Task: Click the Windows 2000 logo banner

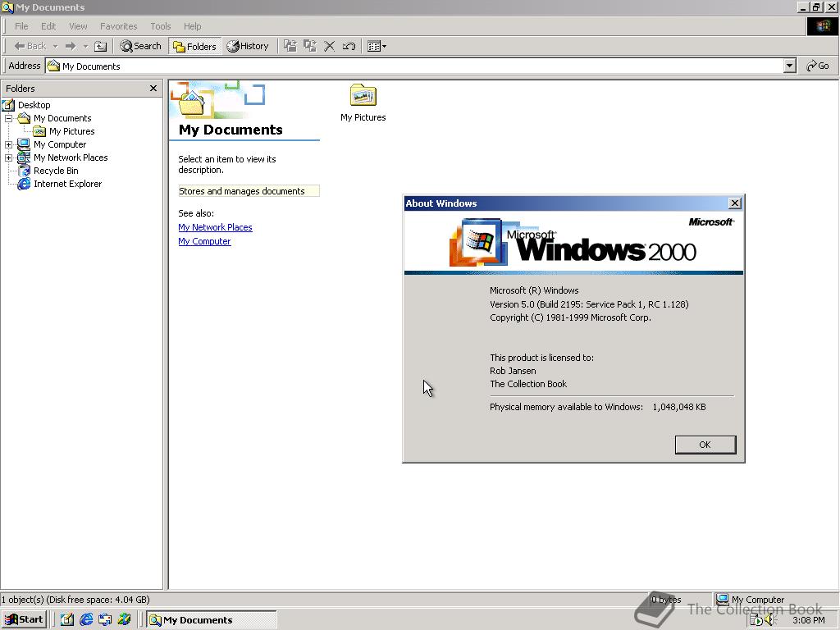Action: point(573,243)
